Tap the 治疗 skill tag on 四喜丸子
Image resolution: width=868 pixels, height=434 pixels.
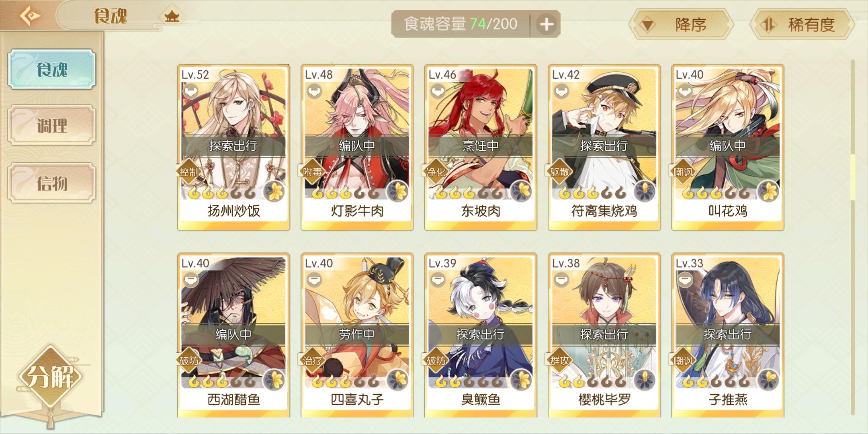tap(312, 361)
